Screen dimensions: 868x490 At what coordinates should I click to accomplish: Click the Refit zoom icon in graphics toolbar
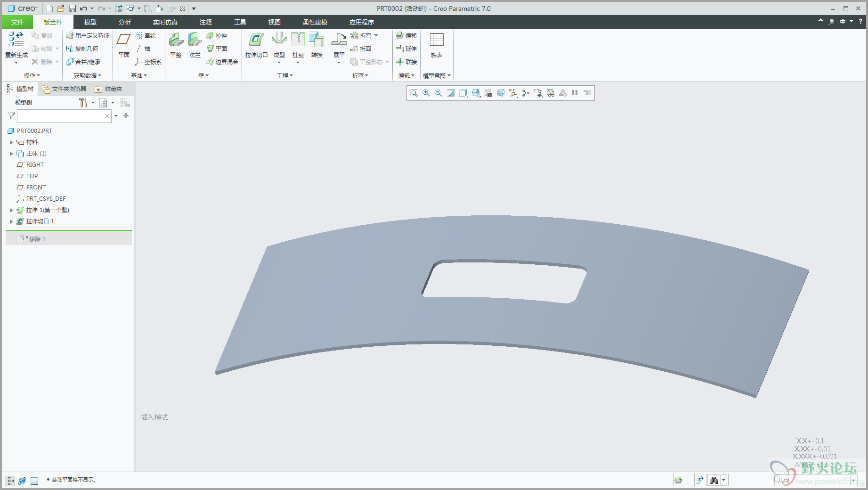pos(414,93)
